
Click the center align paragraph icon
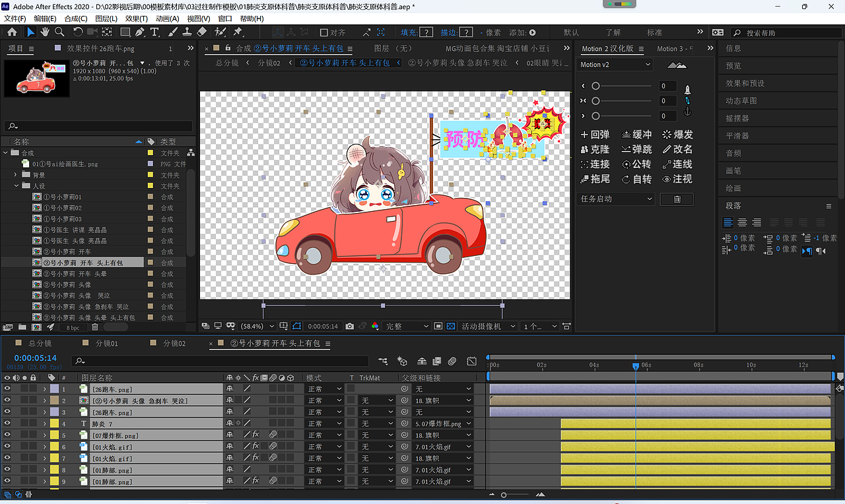pyautogui.click(x=743, y=223)
